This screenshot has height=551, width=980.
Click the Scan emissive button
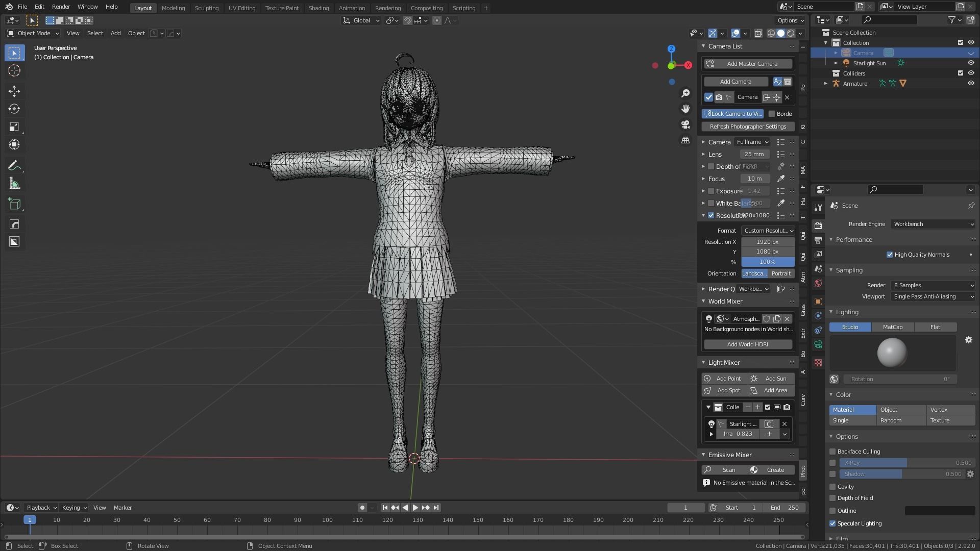725,470
